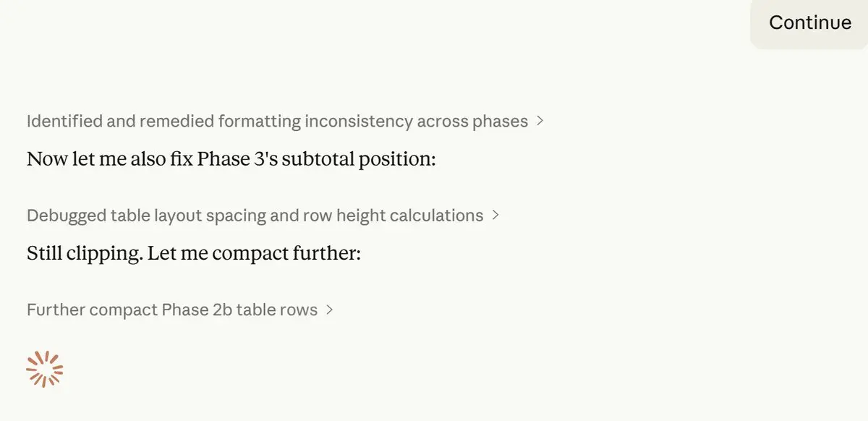This screenshot has height=421, width=868.
Task: Expand 'Identified and remedied formatting inconsistency' summary
Action: 277,121
